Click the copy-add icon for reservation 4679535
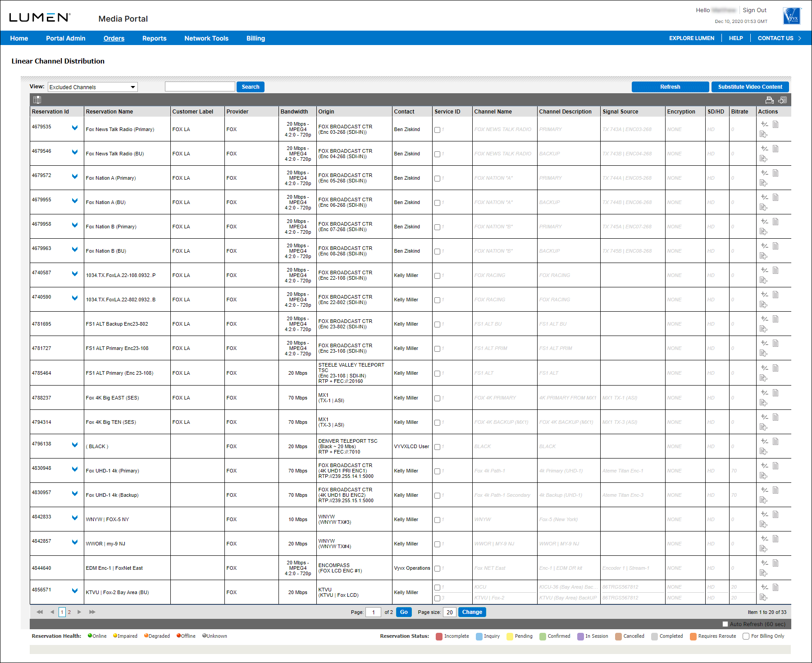The width and height of the screenshot is (812, 663). click(763, 134)
